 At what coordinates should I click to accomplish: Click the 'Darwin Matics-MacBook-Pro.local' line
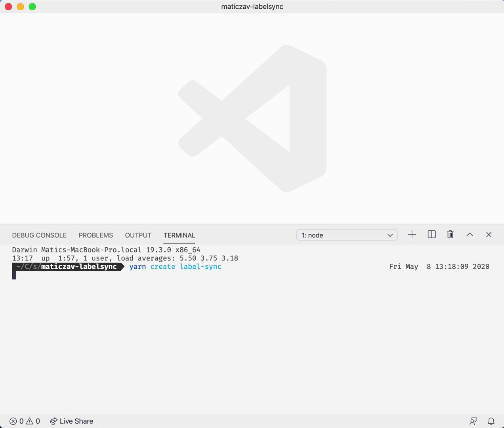click(106, 250)
